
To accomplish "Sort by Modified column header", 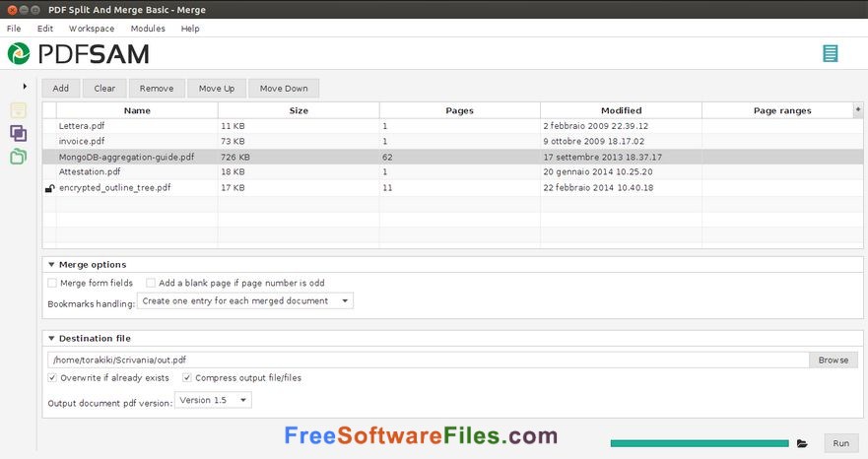I will pyautogui.click(x=621, y=110).
